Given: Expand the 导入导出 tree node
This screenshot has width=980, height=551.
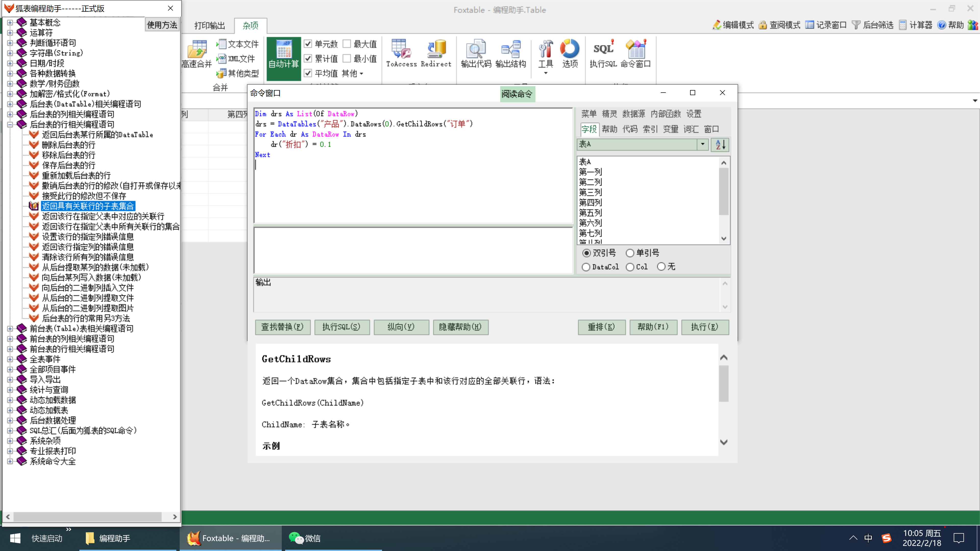Looking at the screenshot, I should [x=10, y=380].
